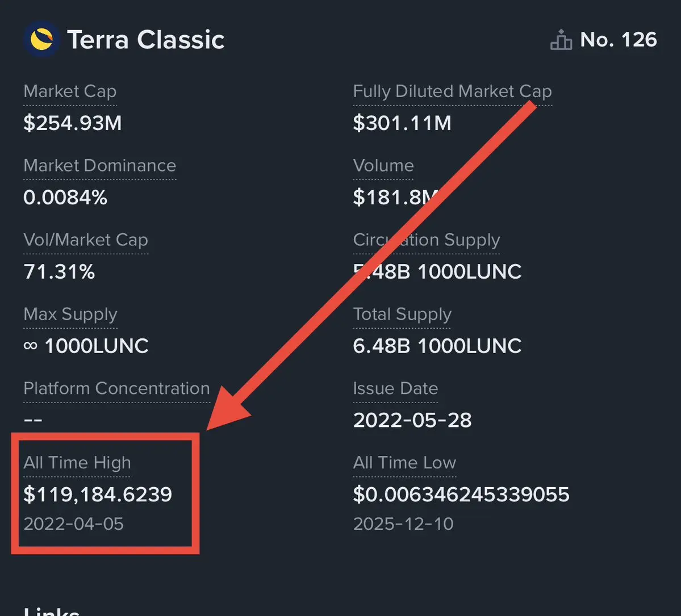Select the No. 126 rank label
This screenshot has height=616, width=681.
(619, 40)
